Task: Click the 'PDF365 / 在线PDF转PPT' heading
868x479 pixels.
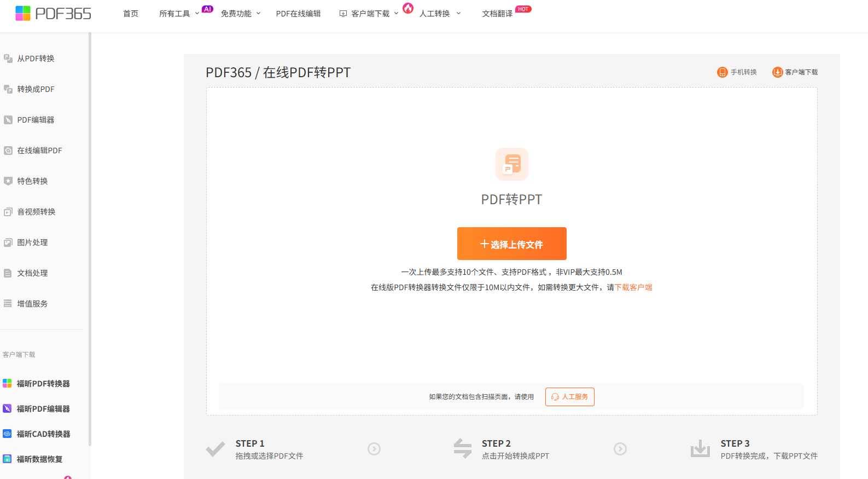Action: coord(278,72)
